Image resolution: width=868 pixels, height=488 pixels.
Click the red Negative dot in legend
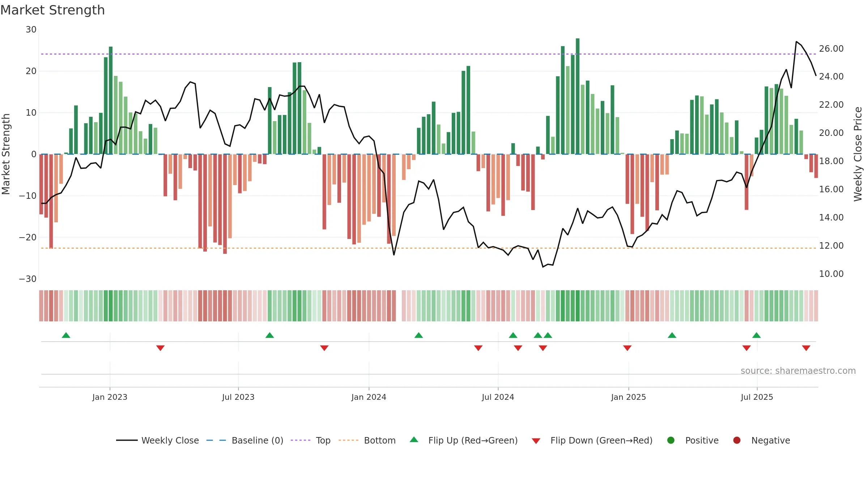pyautogui.click(x=737, y=440)
